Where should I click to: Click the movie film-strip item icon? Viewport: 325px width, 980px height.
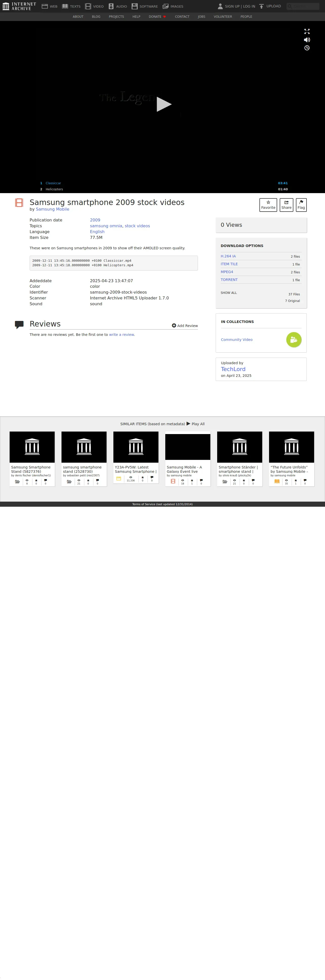tap(19, 202)
